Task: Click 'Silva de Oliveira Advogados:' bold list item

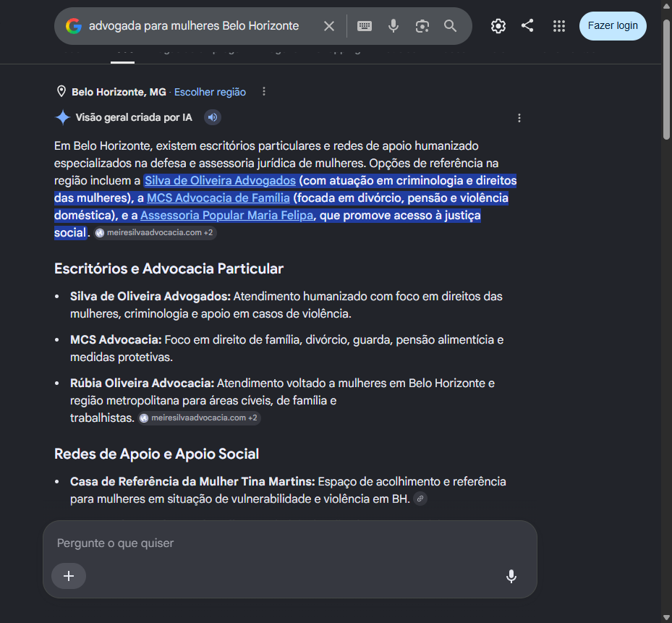Action: [150, 296]
